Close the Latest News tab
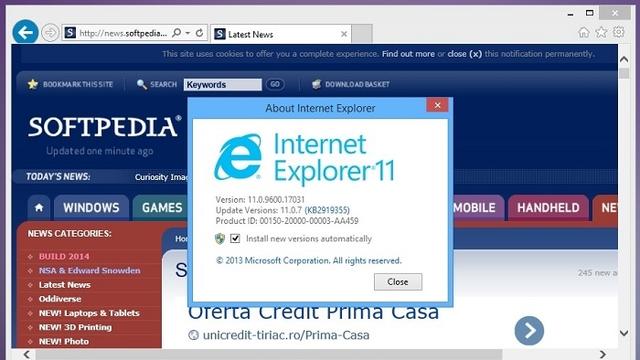The height and width of the screenshot is (360, 640). tap(344, 34)
